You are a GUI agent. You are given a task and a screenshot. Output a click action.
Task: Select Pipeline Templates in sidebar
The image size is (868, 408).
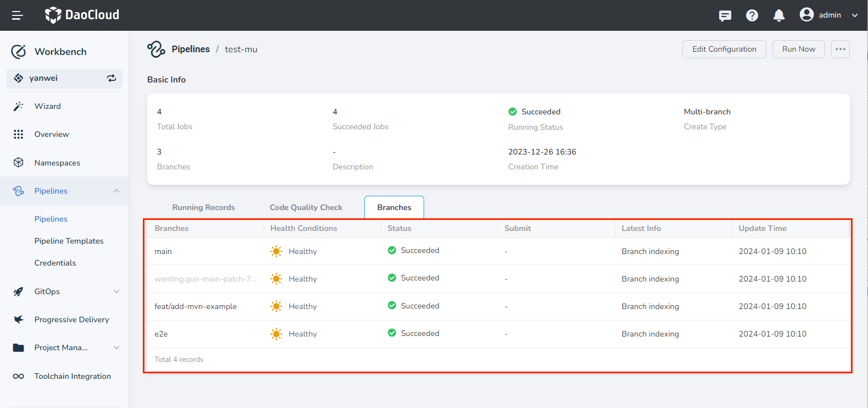pyautogui.click(x=69, y=241)
